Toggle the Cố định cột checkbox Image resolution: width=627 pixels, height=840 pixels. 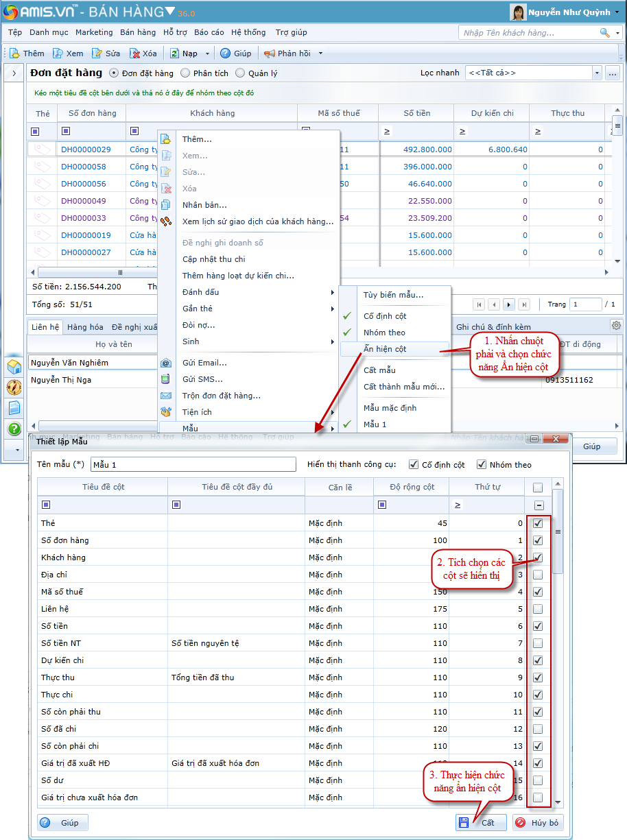pos(413,464)
